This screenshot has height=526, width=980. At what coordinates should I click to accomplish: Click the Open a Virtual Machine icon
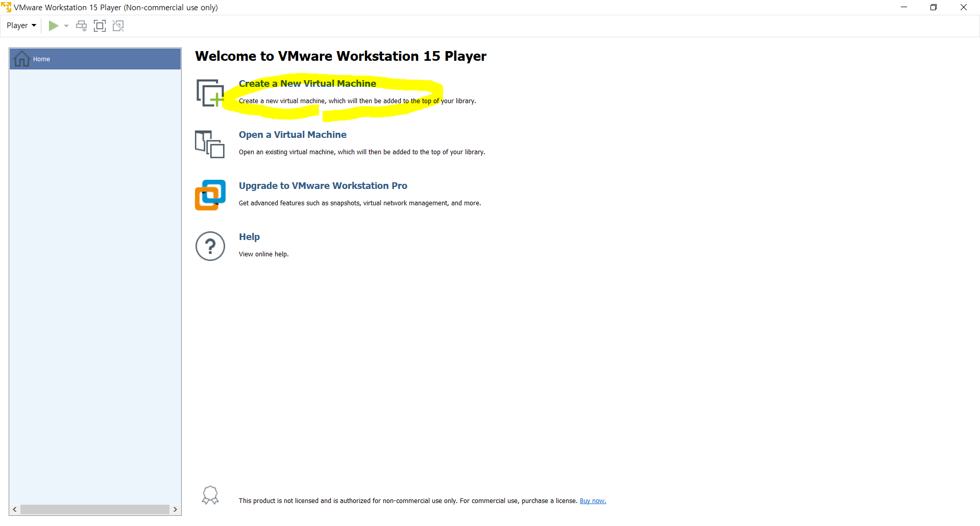coord(210,144)
